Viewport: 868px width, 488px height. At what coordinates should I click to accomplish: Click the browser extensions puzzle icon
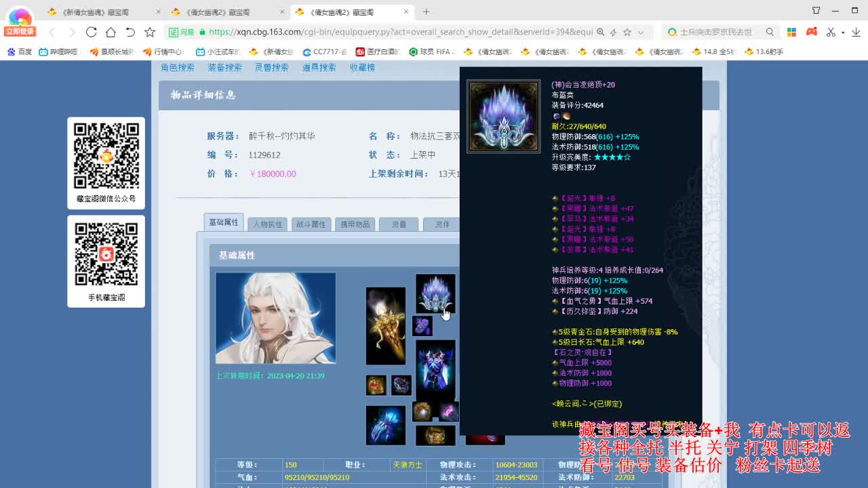[791, 31]
